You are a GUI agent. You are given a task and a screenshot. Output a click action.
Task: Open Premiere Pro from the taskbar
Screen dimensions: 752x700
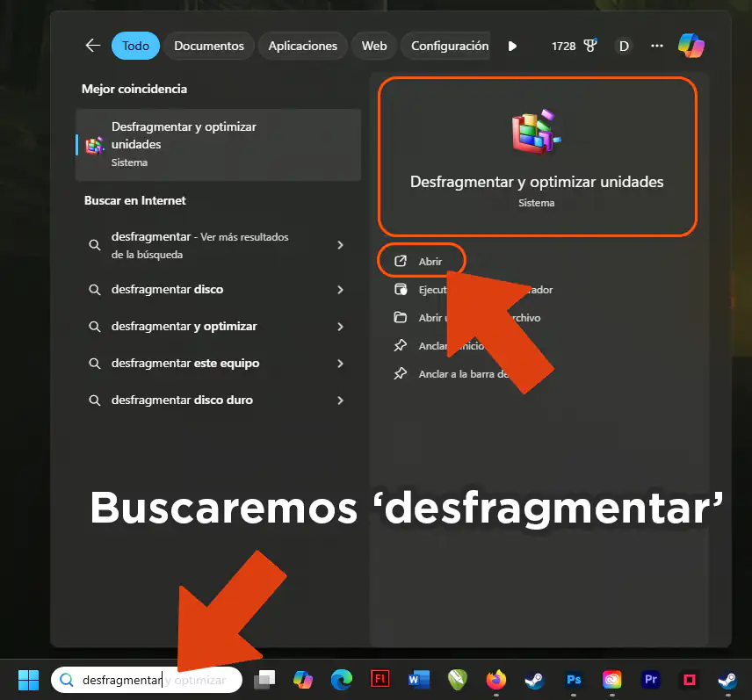pyautogui.click(x=650, y=680)
